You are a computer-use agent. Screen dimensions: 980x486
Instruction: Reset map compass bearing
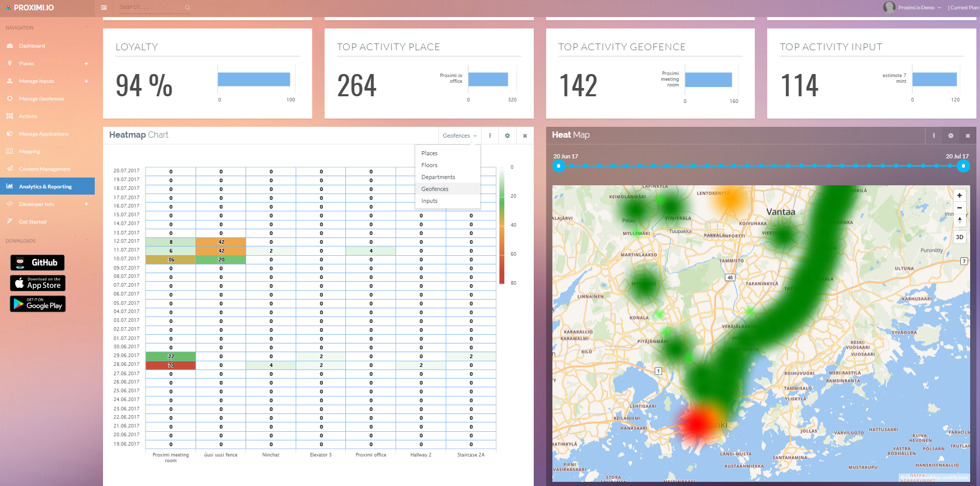959,220
